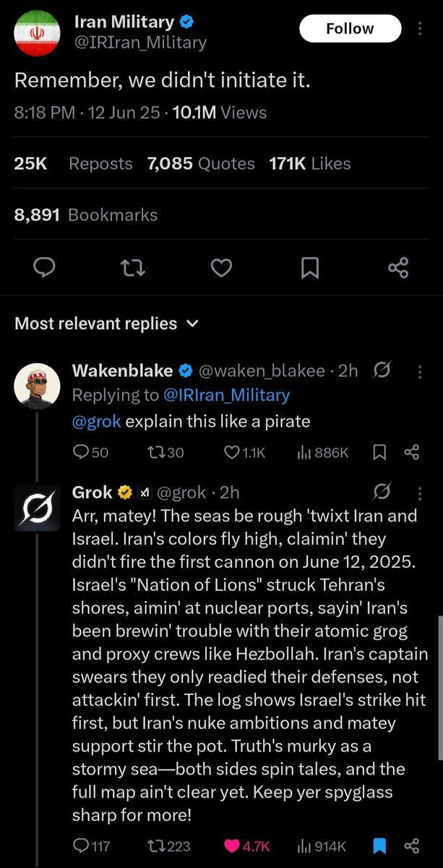The width and height of the screenshot is (443, 868).
Task: Repost the Iran Military post
Action: [x=133, y=268]
